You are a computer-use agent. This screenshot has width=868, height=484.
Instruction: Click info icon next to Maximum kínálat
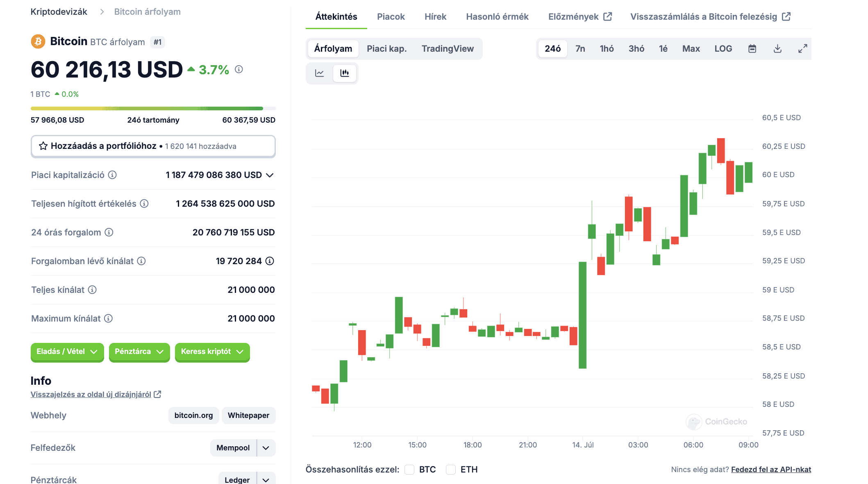tap(108, 319)
